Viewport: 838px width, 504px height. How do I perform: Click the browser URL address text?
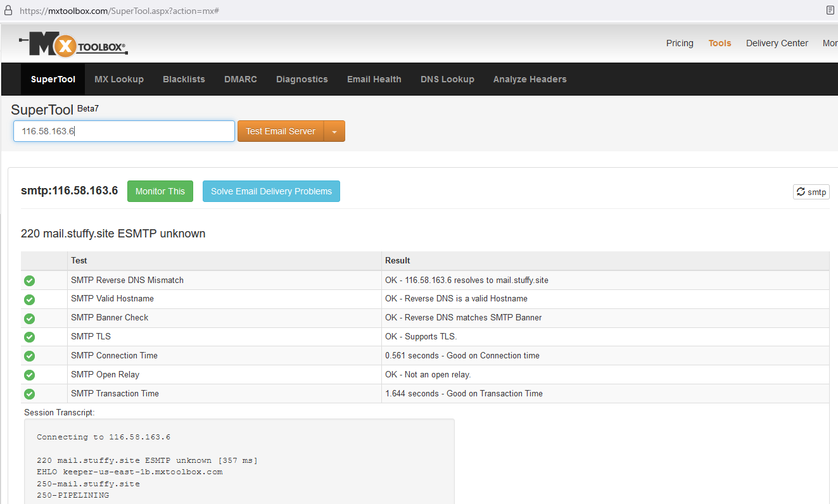(119, 11)
